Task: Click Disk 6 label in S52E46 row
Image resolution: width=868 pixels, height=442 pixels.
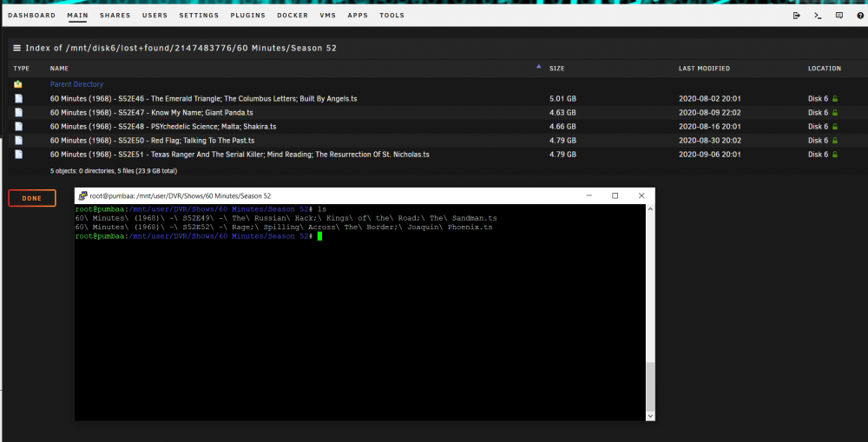Action: [x=819, y=99]
